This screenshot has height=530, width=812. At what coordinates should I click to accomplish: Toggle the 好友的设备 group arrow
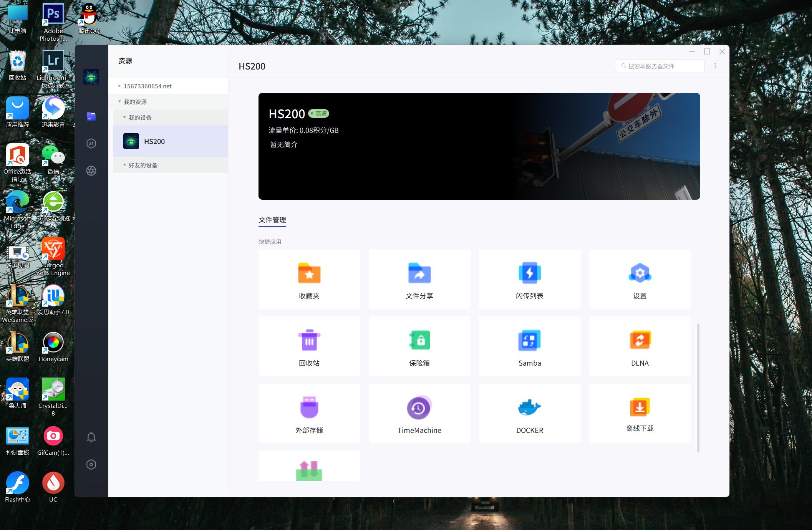tap(124, 165)
